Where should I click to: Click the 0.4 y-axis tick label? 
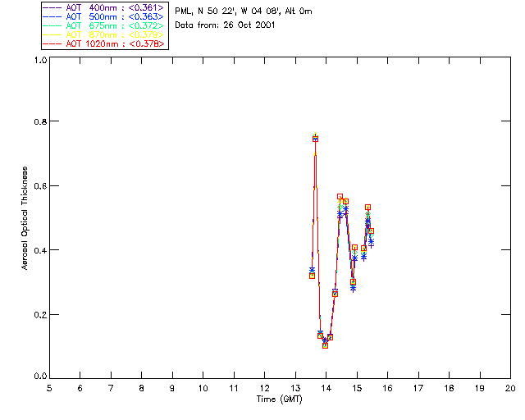pyautogui.click(x=40, y=250)
